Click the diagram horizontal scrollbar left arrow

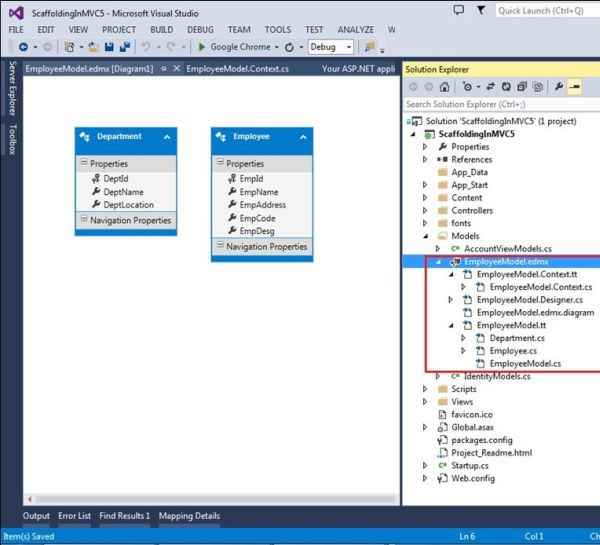30,499
